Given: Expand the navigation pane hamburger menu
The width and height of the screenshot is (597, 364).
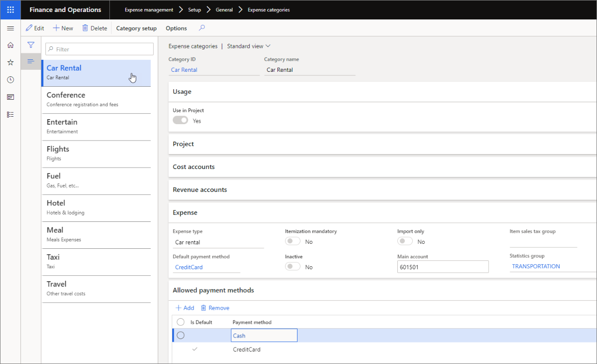Looking at the screenshot, I should (10, 28).
